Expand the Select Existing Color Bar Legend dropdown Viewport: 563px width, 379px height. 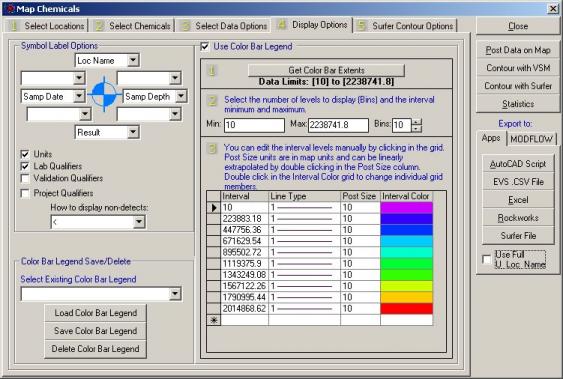point(175,294)
